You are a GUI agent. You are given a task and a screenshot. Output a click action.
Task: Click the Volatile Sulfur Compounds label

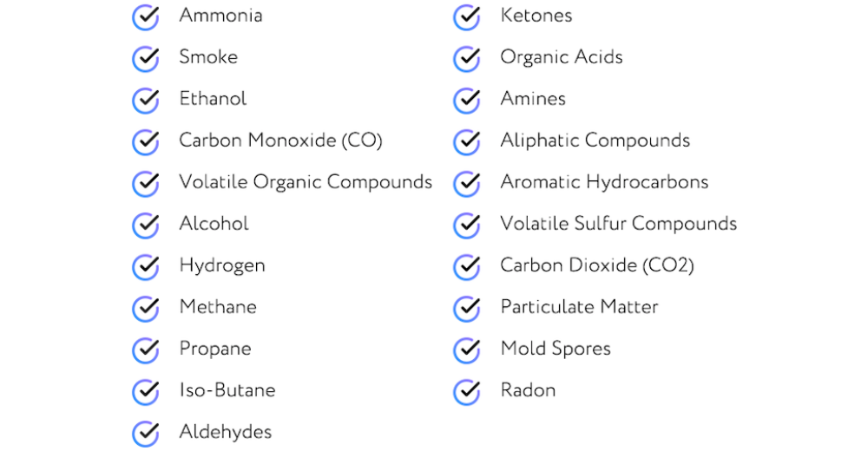coord(618,224)
